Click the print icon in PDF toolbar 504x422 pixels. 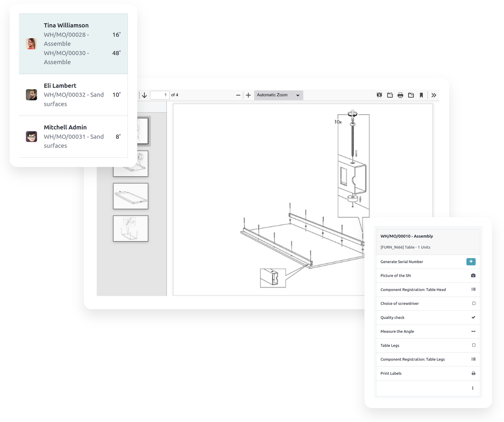click(400, 95)
